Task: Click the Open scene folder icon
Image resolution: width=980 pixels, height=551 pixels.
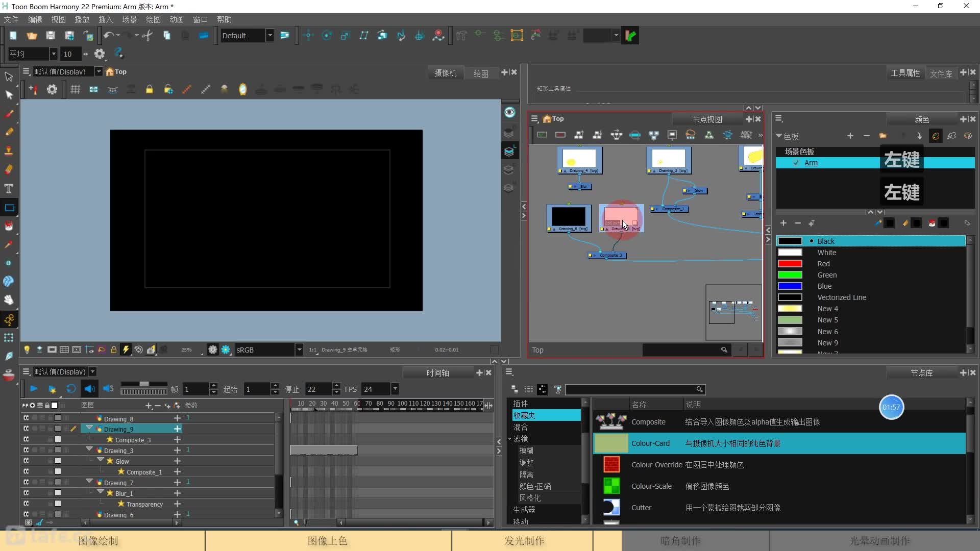Action: 32,35
